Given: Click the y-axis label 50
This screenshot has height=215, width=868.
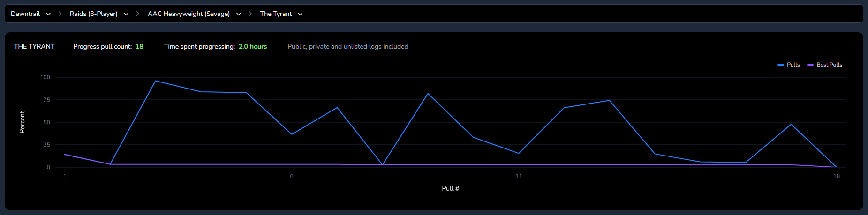Looking at the screenshot, I should click(x=46, y=122).
